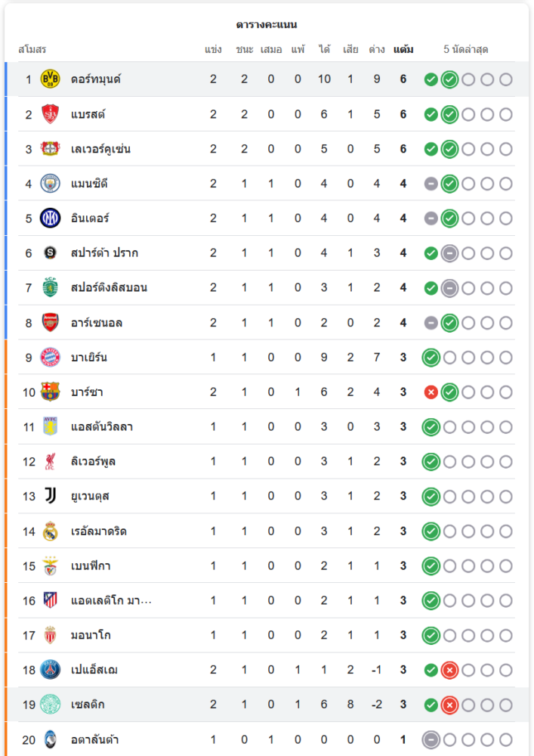Viewport: 534px width, 756px height.
Task: Click the Dortmund club crest icon
Action: 50,79
